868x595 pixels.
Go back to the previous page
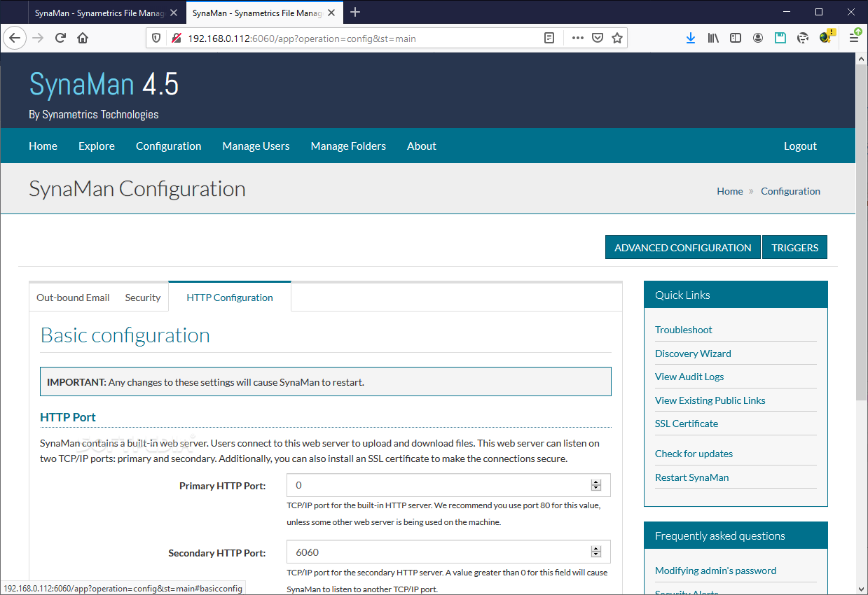tap(15, 38)
